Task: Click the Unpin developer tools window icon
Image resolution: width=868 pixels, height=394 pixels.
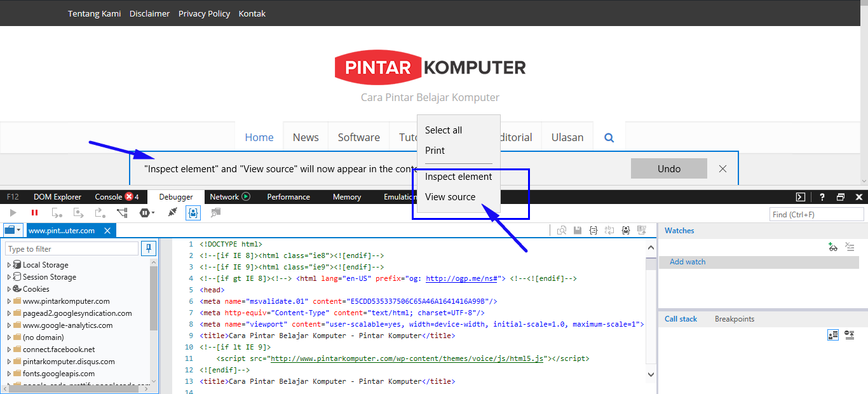Action: click(841, 197)
